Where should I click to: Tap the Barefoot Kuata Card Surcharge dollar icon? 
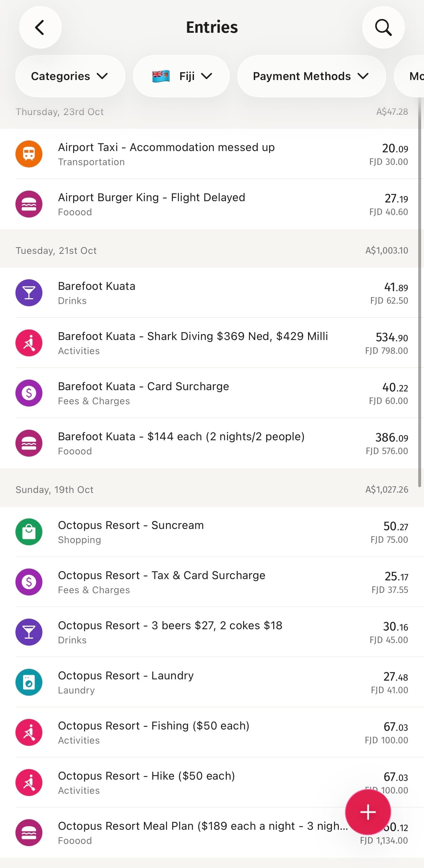(x=29, y=393)
